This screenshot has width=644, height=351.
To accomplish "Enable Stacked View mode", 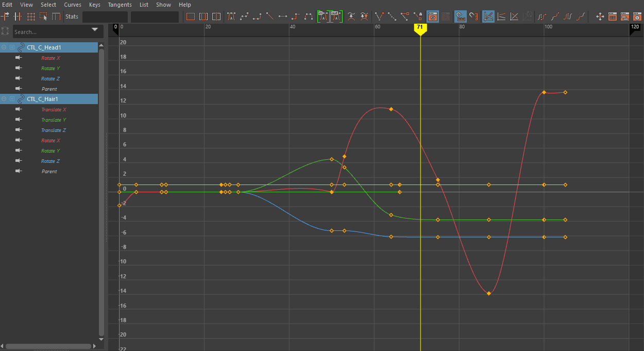I will [x=501, y=16].
